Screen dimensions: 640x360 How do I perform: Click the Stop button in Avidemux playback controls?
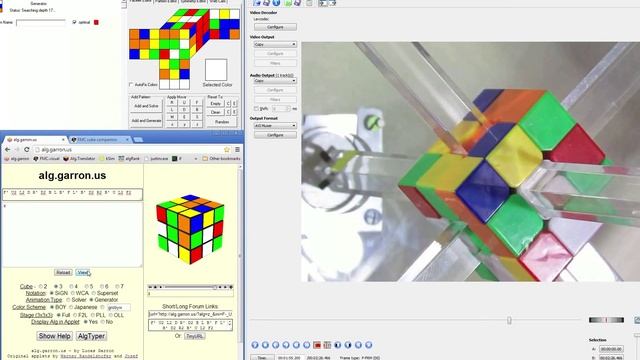click(x=265, y=345)
